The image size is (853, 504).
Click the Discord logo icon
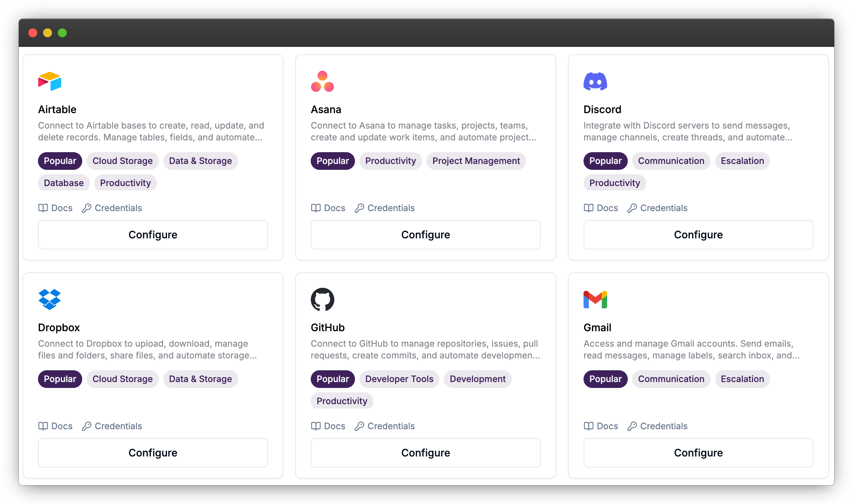tap(595, 81)
